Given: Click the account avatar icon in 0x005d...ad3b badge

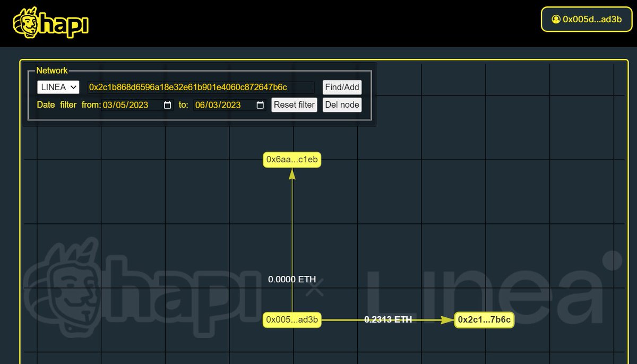Looking at the screenshot, I should pos(555,19).
